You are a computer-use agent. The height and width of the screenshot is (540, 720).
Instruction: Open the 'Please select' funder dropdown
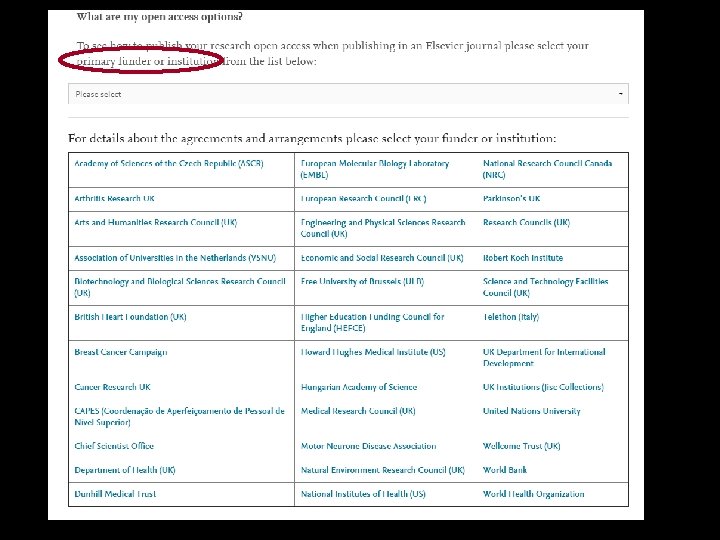348,94
